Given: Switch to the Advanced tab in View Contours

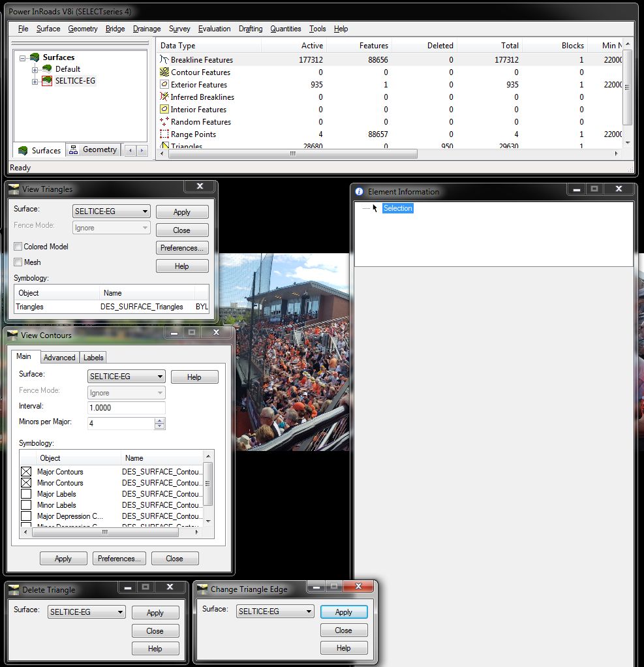Looking at the screenshot, I should pyautogui.click(x=59, y=357).
